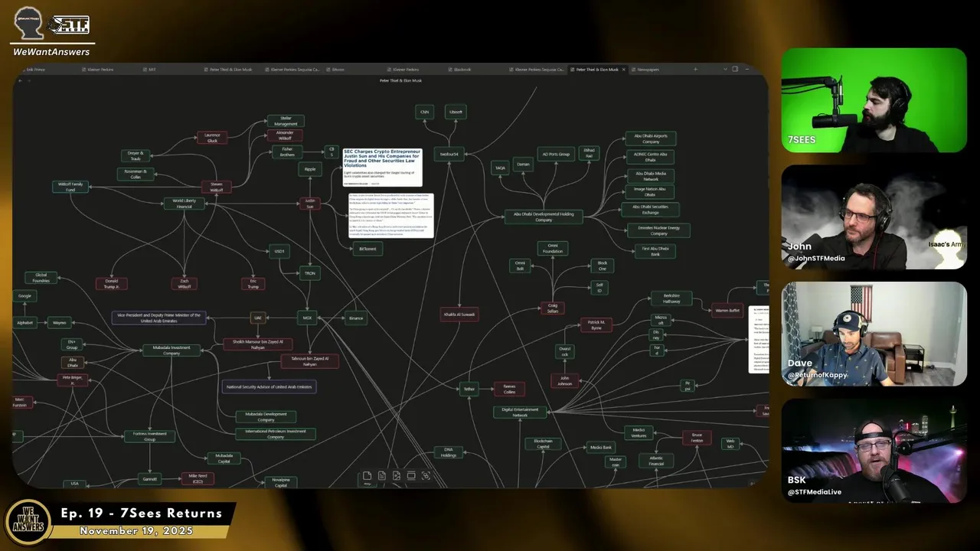
Task: Click the add media from vault icon
Action: tap(397, 476)
